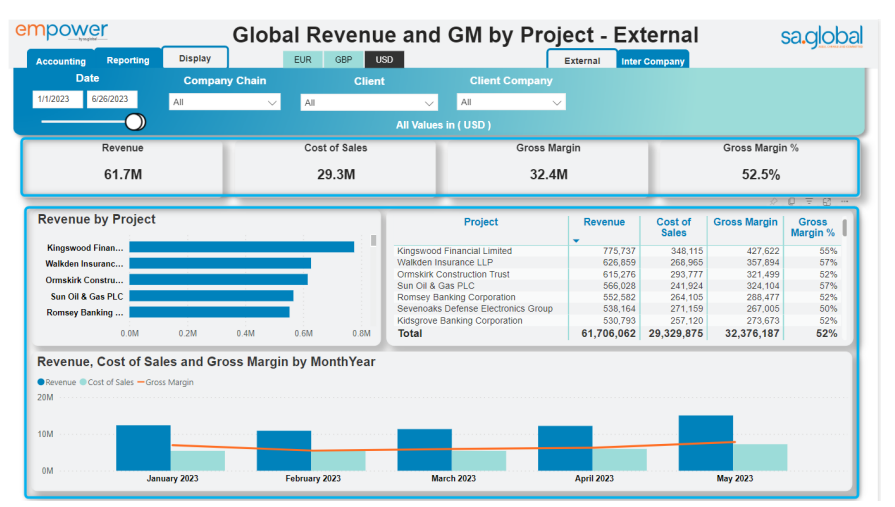This screenshot has height=507, width=895.
Task: Click the May 2023 Cost of Sales bar
Action: click(760, 457)
